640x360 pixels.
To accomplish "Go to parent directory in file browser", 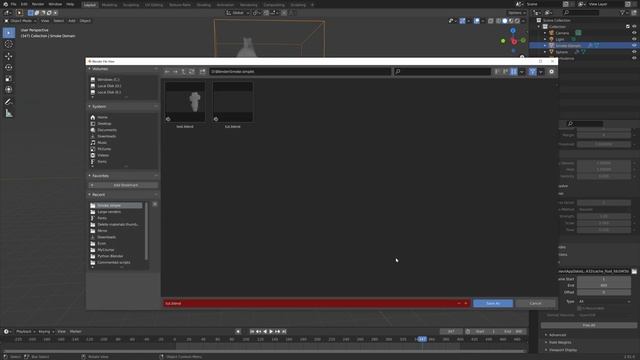I will [183, 71].
